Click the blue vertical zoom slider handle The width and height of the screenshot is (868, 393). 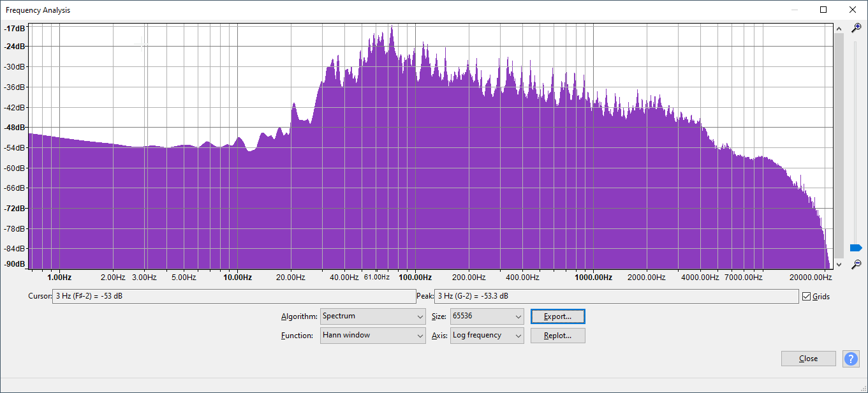pos(856,248)
